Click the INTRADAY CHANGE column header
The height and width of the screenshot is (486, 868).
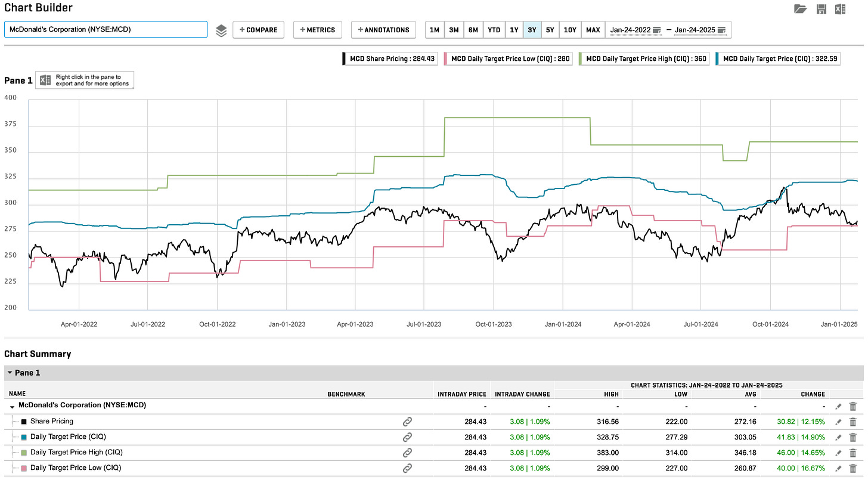click(x=522, y=394)
